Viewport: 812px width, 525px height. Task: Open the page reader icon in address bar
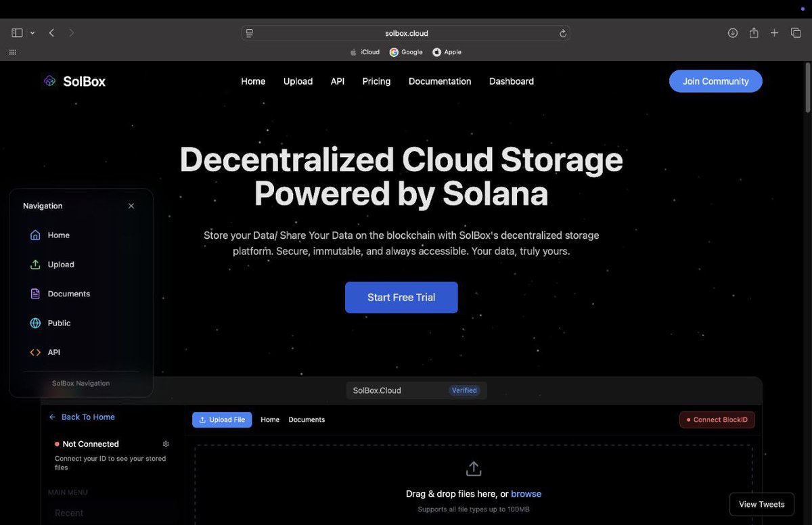pos(250,33)
